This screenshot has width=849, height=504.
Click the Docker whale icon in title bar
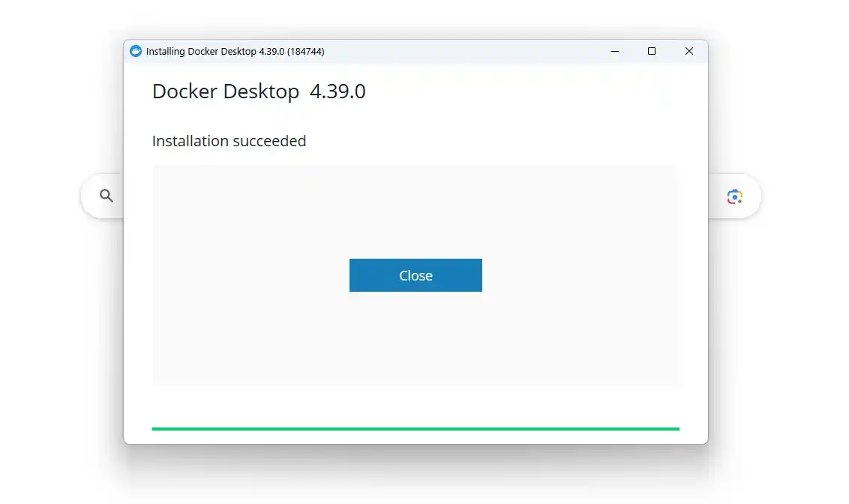(x=136, y=51)
